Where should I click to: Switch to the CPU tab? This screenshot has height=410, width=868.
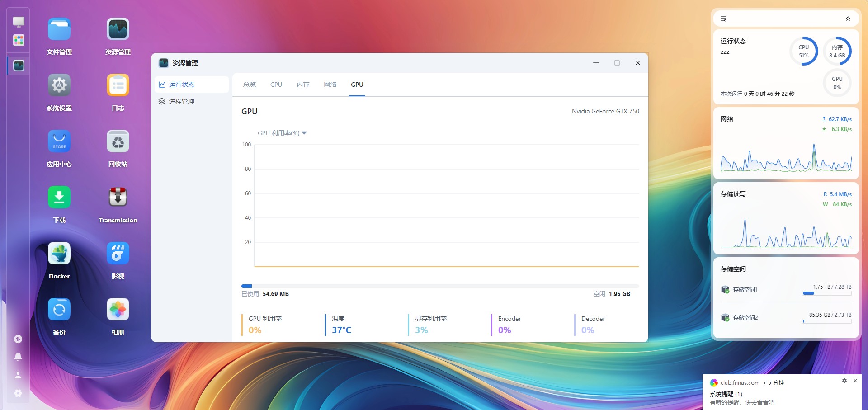click(x=276, y=85)
